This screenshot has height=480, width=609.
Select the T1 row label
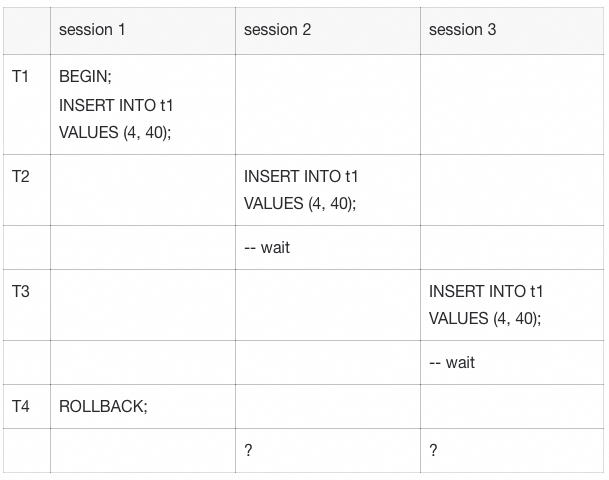(x=20, y=76)
